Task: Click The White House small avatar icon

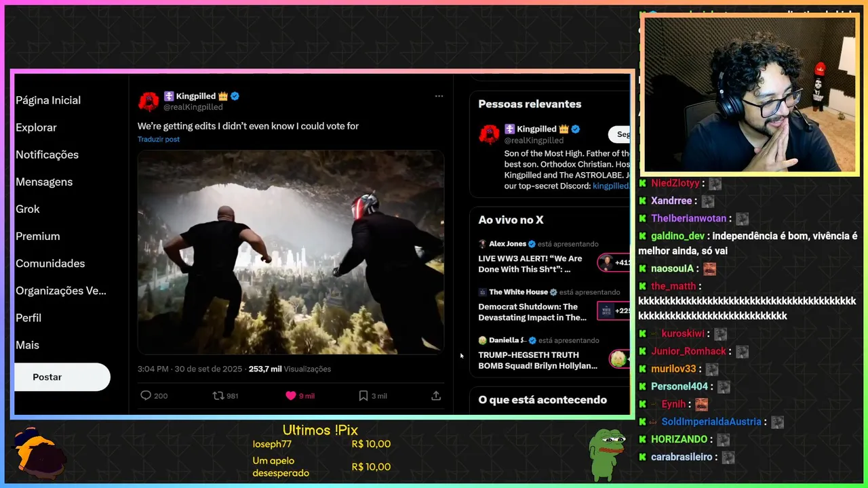Action: pyautogui.click(x=483, y=292)
